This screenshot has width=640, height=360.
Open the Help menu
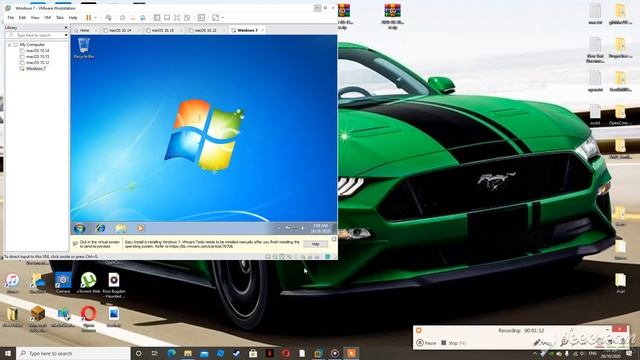click(x=73, y=18)
